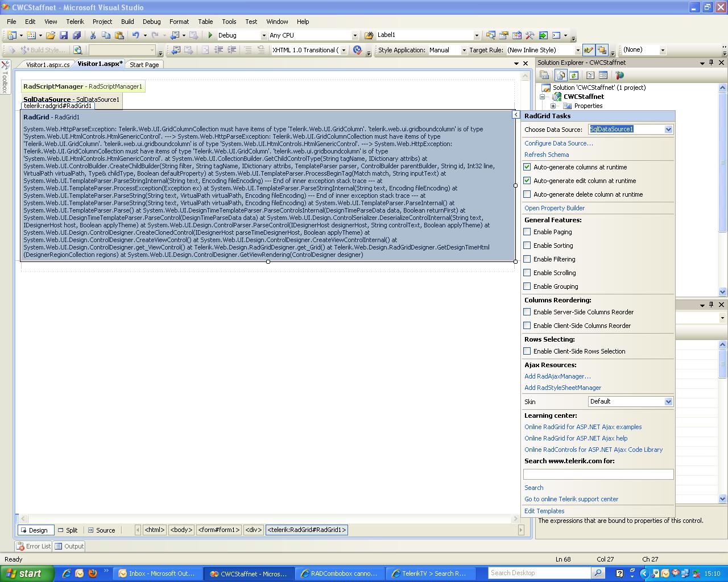Open the Any CPU platform dropdown

click(355, 35)
